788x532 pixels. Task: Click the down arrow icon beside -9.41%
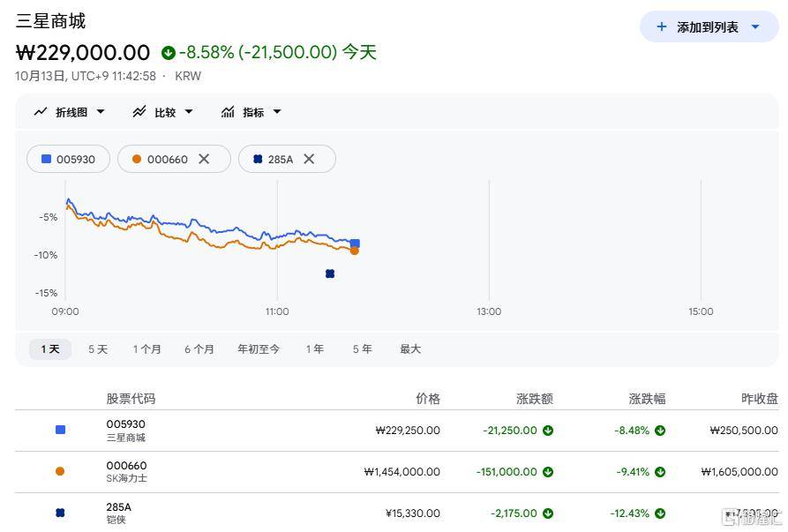click(660, 472)
